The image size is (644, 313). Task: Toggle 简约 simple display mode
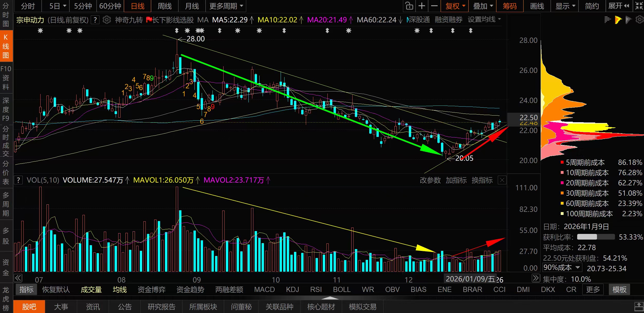(592, 6)
